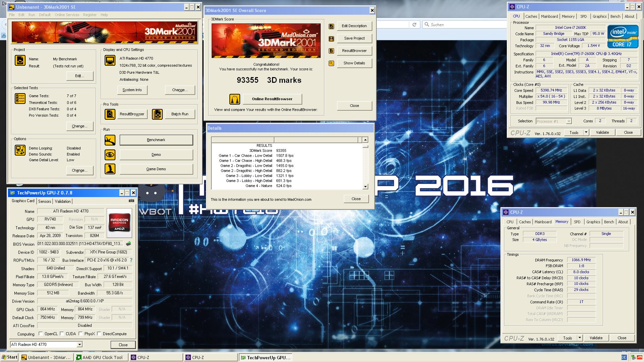Viewport: 644px width, 362px height.
Task: Click the Game Demo button
Action: click(156, 169)
